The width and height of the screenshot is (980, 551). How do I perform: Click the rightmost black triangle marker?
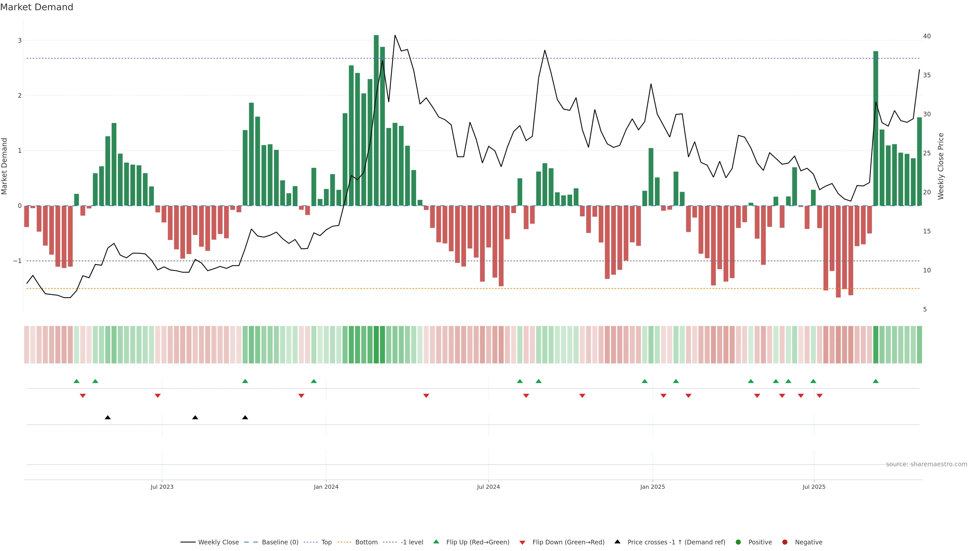click(245, 418)
